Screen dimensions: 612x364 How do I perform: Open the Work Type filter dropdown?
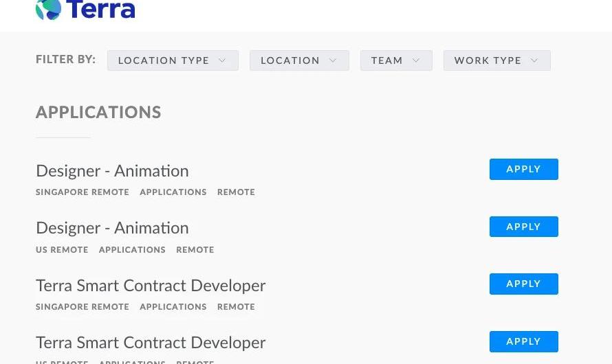point(497,60)
